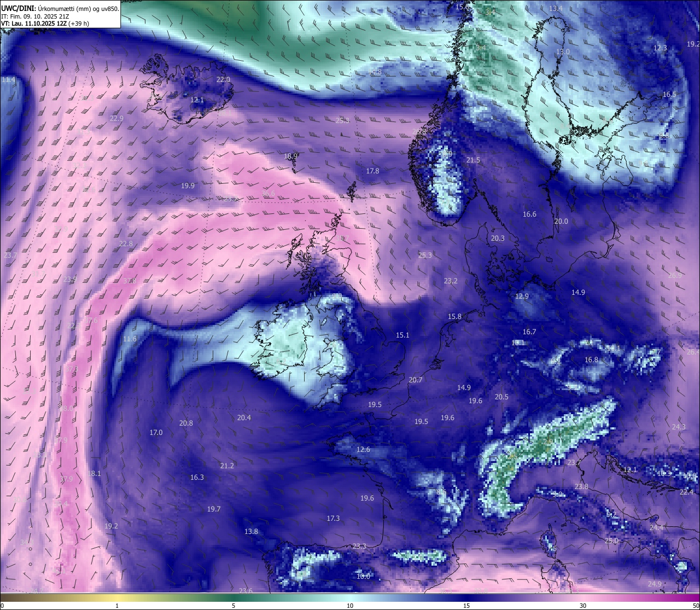
Task: Click the 20.8 value in the Atlantic
Action: (x=186, y=423)
